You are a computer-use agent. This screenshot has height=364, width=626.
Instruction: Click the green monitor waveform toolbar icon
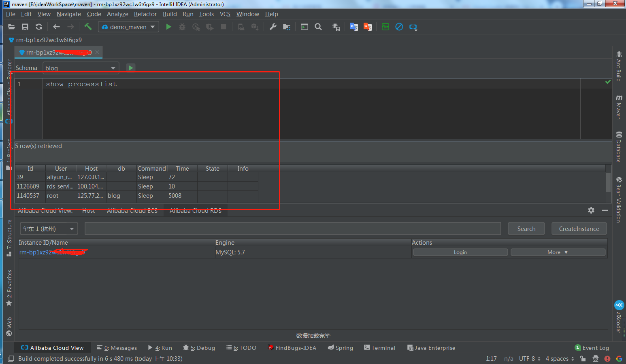(385, 27)
